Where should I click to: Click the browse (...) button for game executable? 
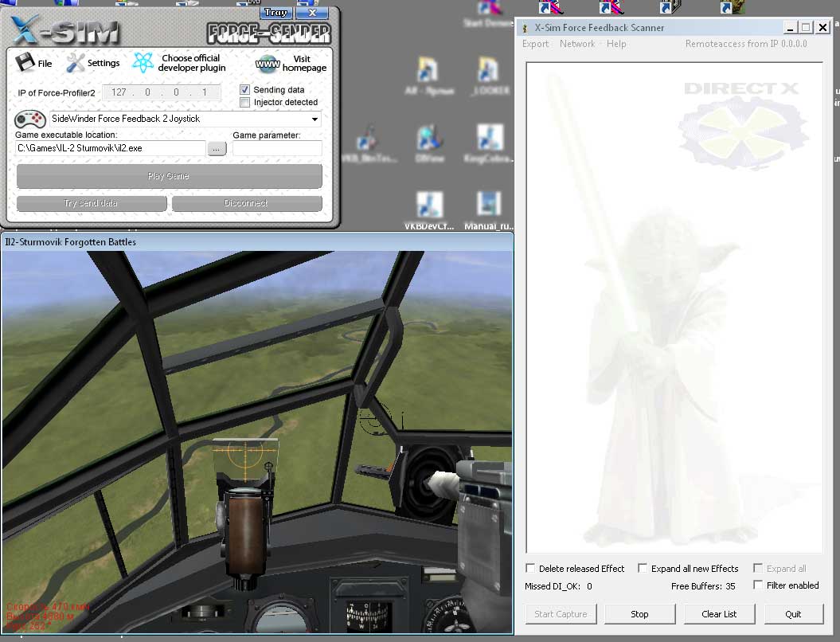(217, 149)
